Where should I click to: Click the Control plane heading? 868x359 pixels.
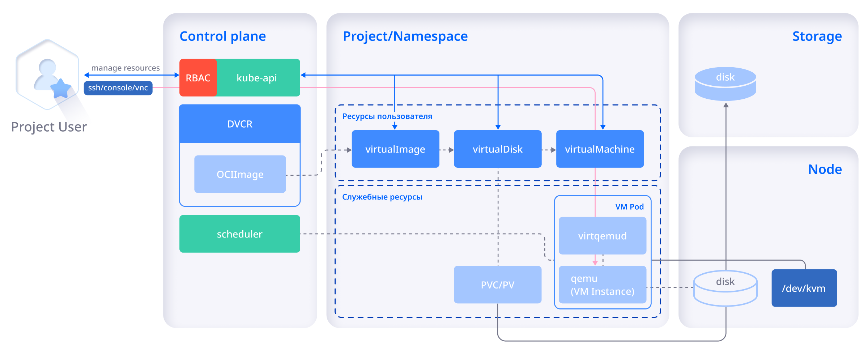point(222,36)
